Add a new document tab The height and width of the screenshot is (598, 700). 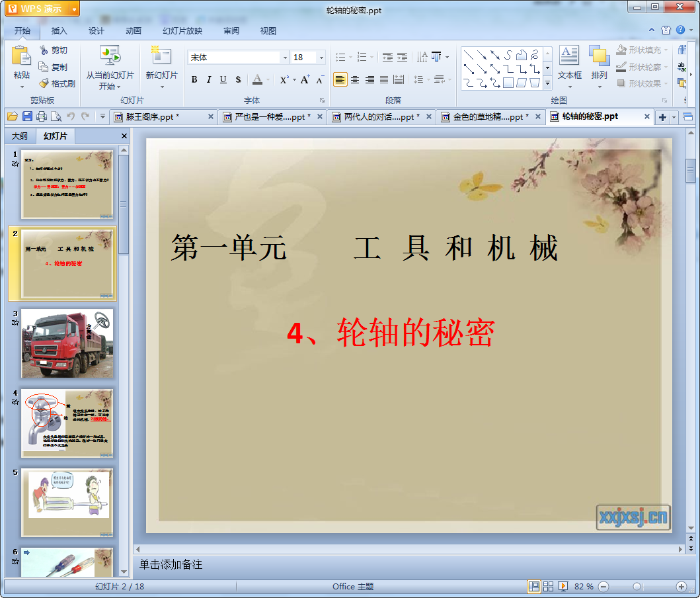(662, 117)
